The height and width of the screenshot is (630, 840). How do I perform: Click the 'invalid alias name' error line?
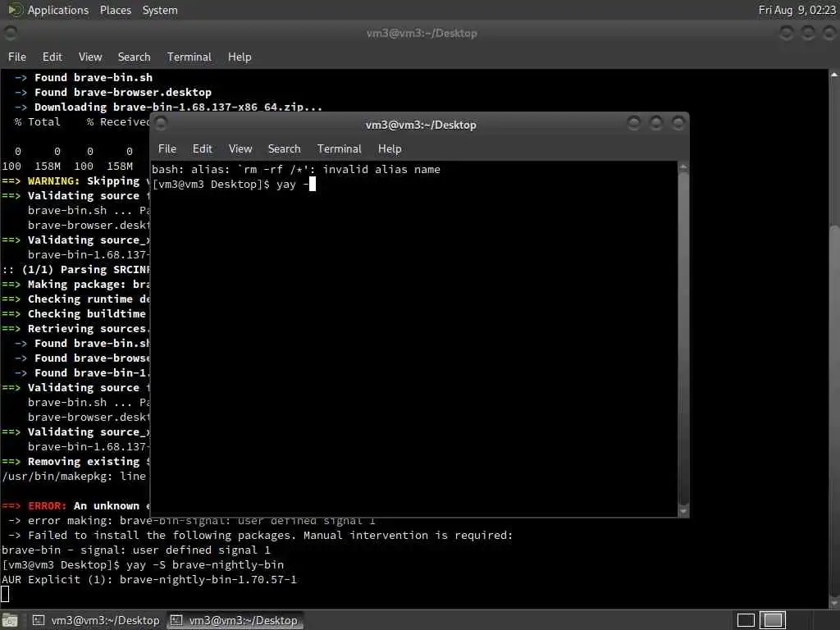[295, 170]
